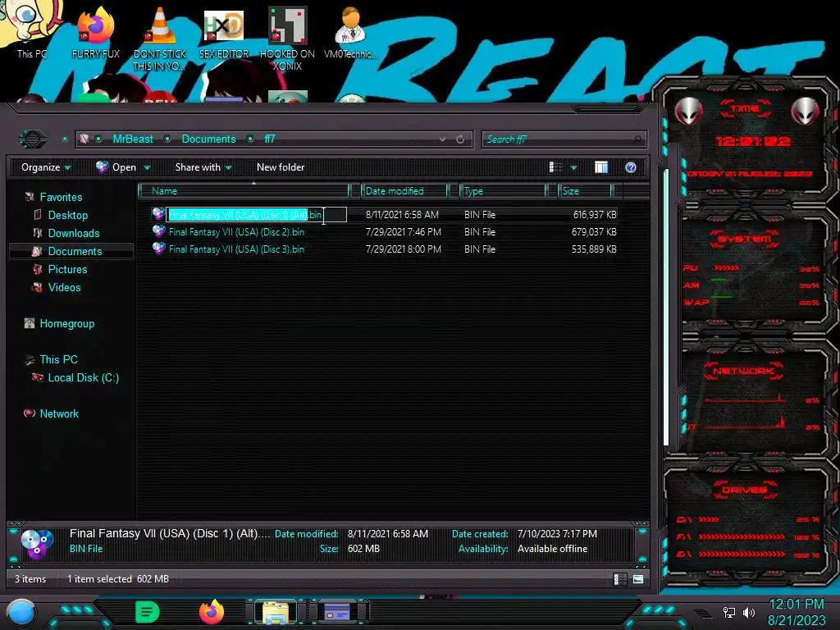Open Downloads in the navigation pane
840x630 pixels.
tap(73, 234)
